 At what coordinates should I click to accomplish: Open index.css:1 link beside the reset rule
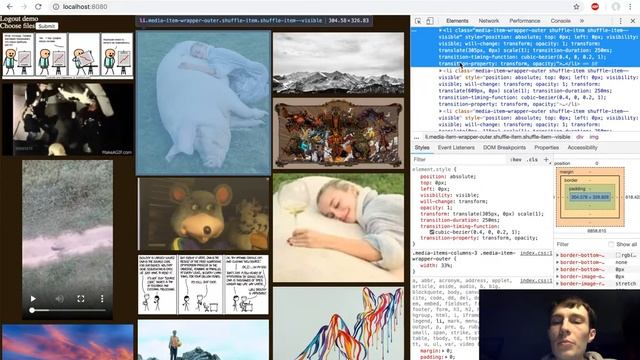(x=536, y=280)
